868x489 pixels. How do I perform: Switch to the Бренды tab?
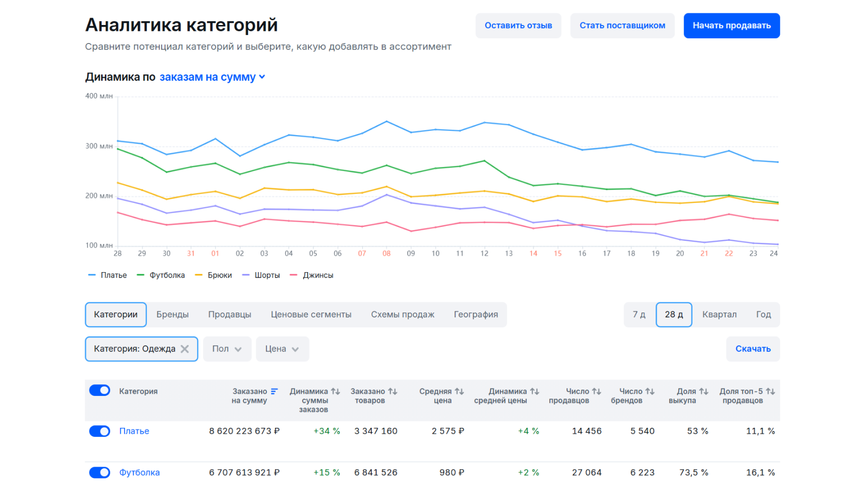click(x=172, y=315)
